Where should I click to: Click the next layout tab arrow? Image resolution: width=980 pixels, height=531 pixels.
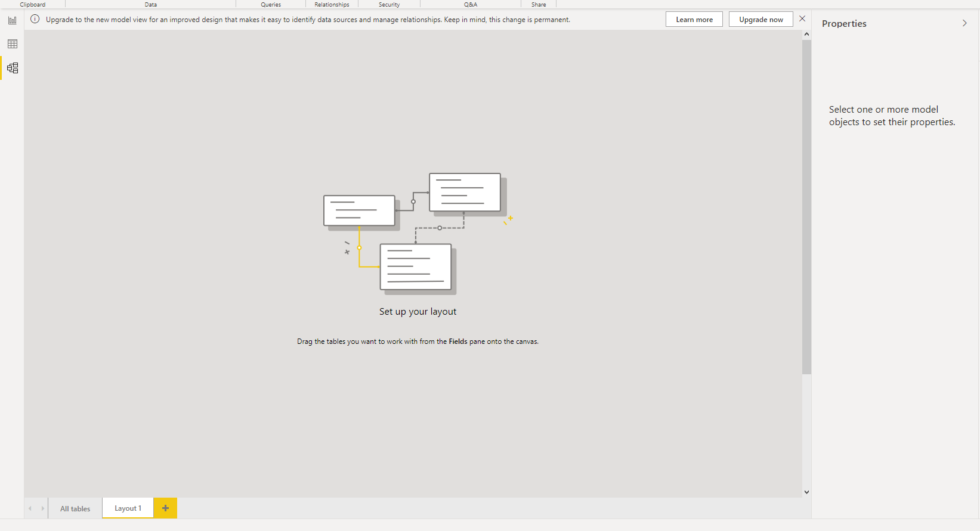click(x=42, y=508)
